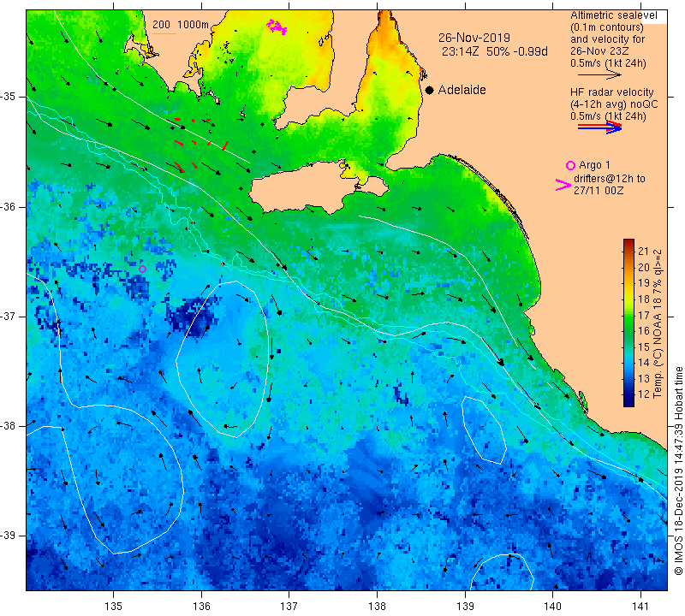685x616 pixels.
Task: Click the cyan 200m contour legend line
Action: pos(164,33)
